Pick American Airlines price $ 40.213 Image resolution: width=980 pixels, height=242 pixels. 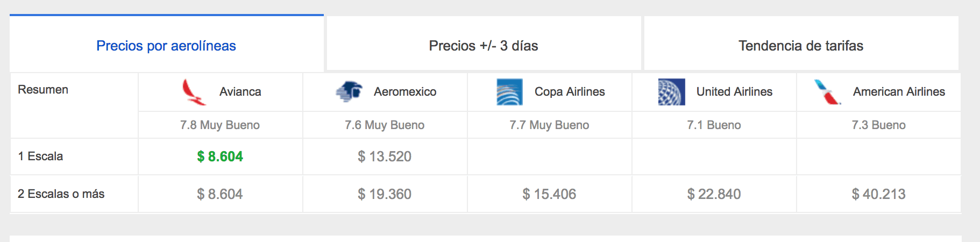(x=878, y=194)
